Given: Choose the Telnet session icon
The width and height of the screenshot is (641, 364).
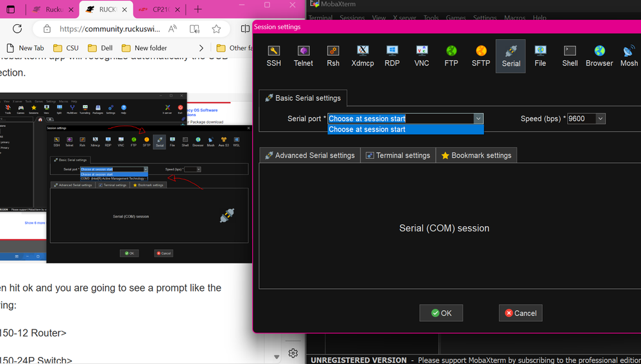Looking at the screenshot, I should coord(303,56).
